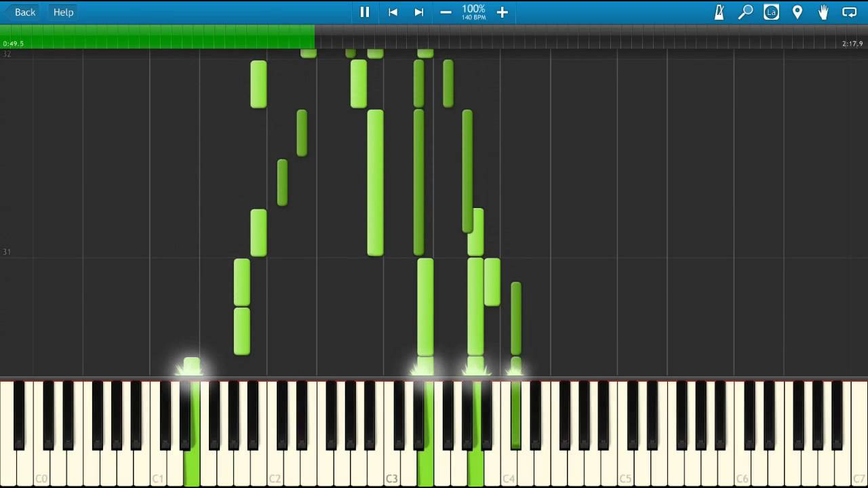Image resolution: width=868 pixels, height=488 pixels.
Task: Pause the song playback
Action: (365, 12)
